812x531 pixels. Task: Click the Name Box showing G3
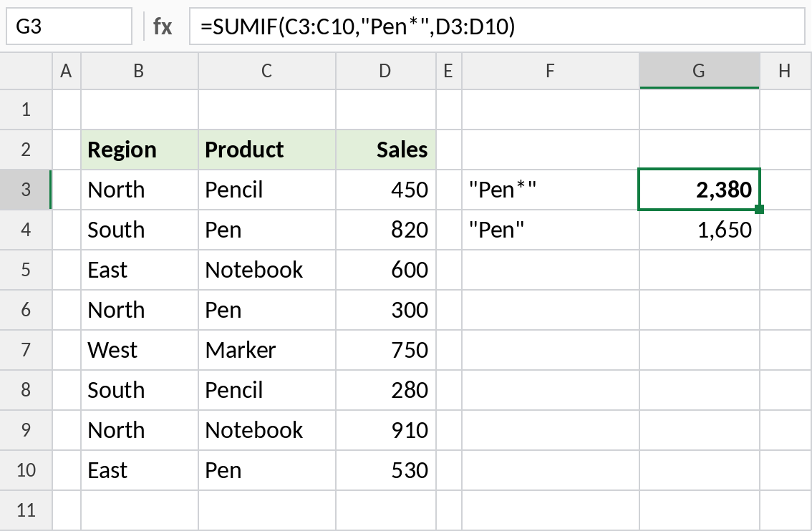pos(69,26)
